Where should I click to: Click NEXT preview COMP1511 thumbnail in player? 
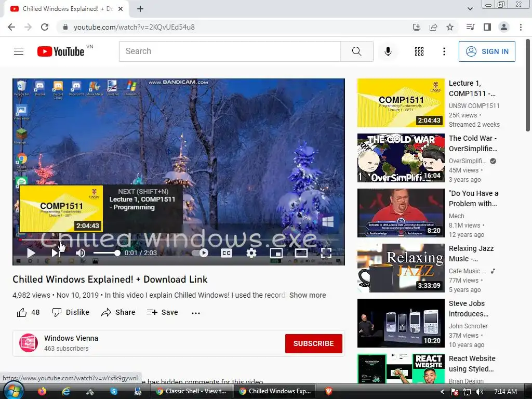tap(61, 209)
